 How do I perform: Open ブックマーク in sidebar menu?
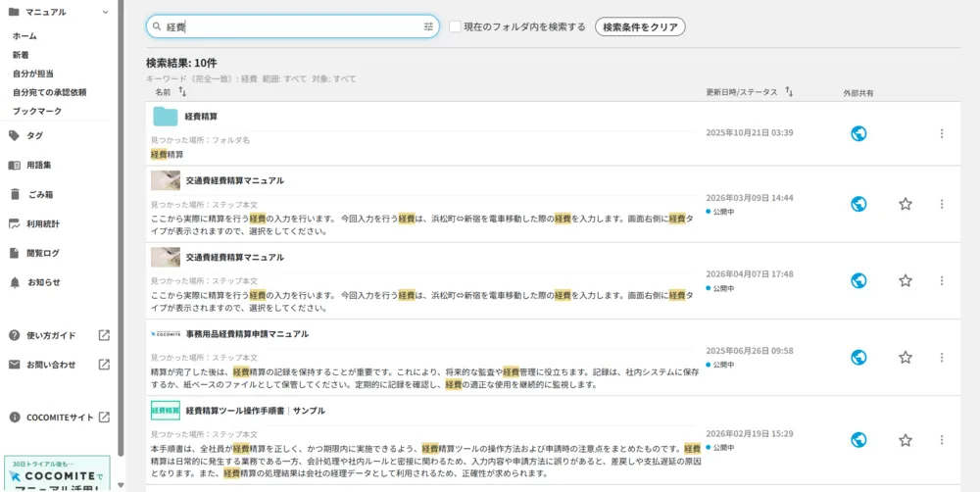[37, 112]
